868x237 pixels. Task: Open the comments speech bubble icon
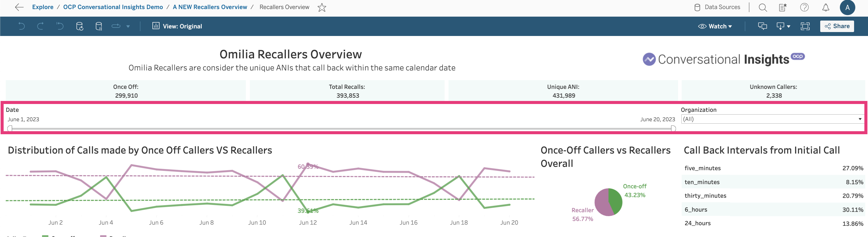point(762,26)
